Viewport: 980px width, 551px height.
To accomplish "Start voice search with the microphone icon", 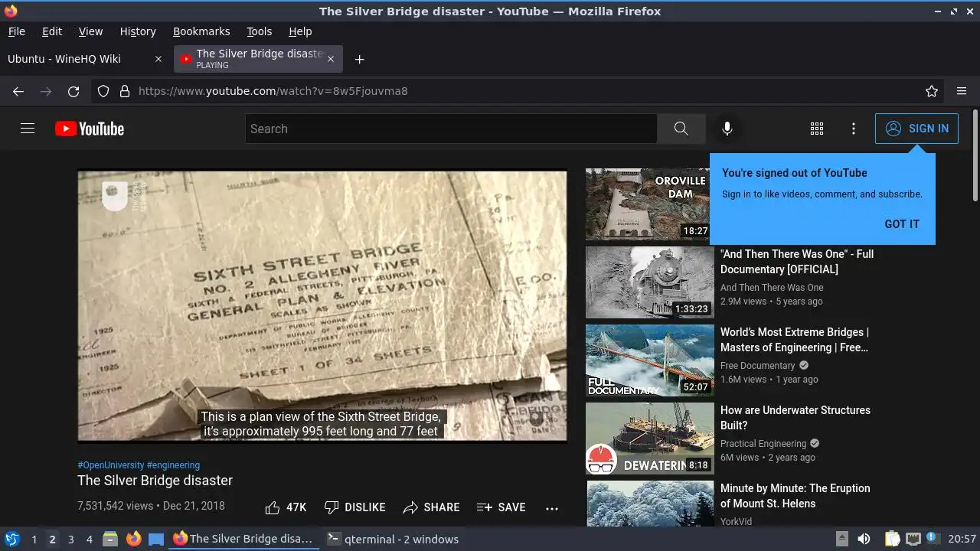I will click(x=727, y=129).
